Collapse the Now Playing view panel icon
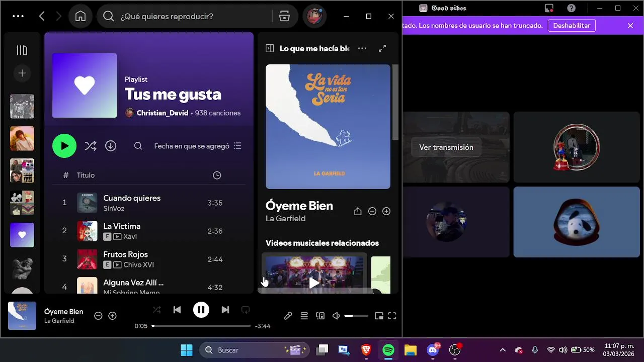The width and height of the screenshot is (644, 362). pos(270,48)
